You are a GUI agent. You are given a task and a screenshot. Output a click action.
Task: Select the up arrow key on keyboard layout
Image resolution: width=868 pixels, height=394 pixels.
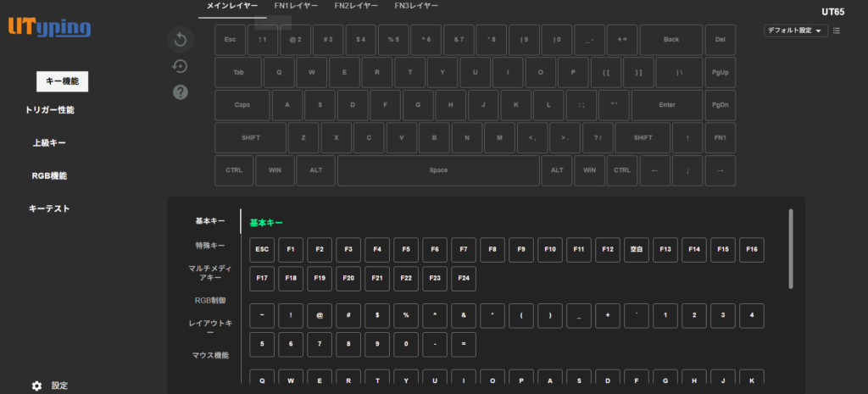pyautogui.click(x=687, y=137)
